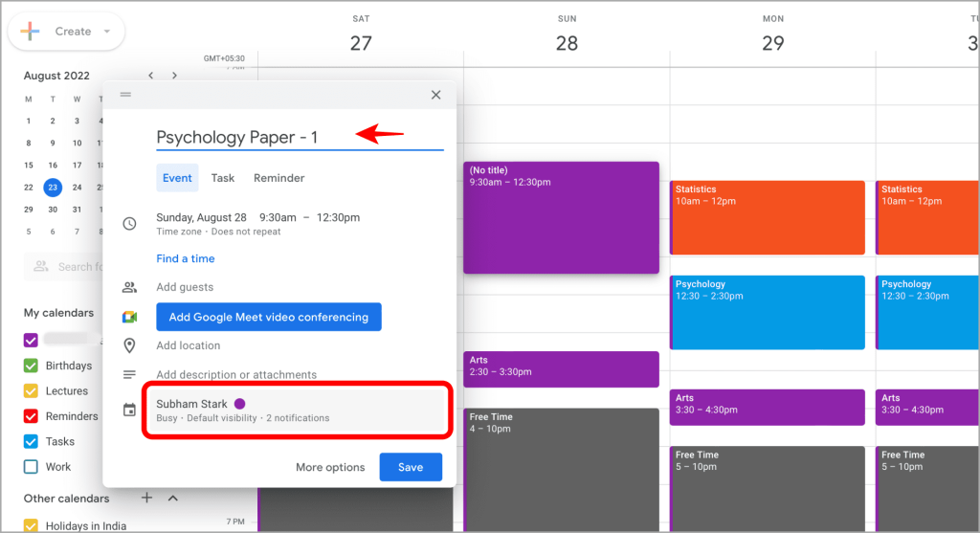The height and width of the screenshot is (533, 980).
Task: Click the Find a time link
Action: [x=185, y=258]
